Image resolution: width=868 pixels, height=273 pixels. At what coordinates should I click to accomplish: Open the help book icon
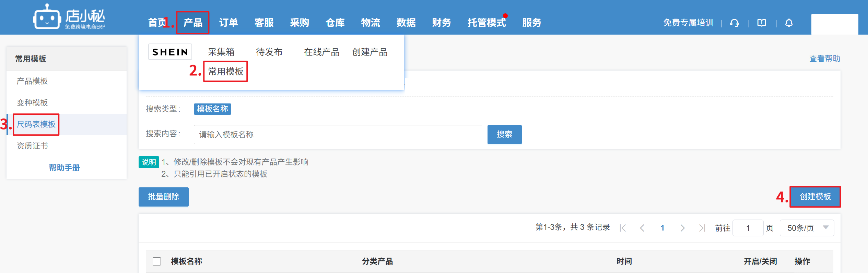click(762, 23)
